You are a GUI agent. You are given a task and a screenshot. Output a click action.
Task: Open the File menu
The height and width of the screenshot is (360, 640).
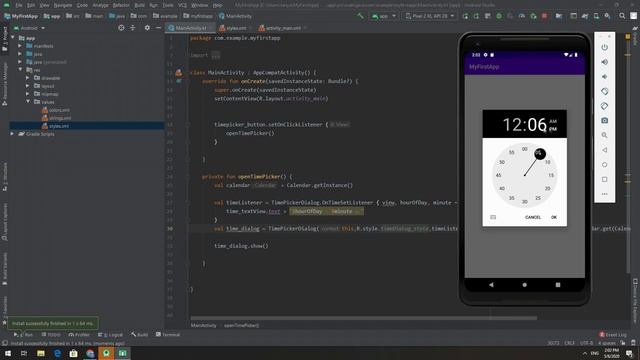click(x=19, y=5)
